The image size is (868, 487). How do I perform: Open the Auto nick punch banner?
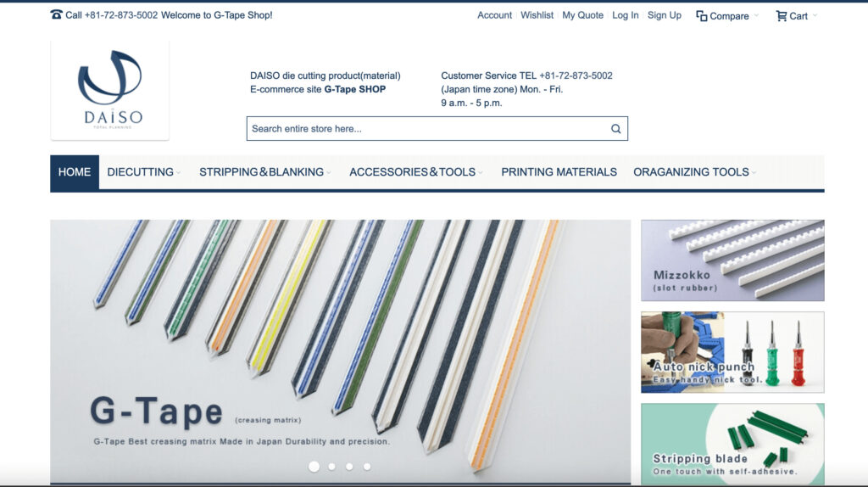point(732,352)
